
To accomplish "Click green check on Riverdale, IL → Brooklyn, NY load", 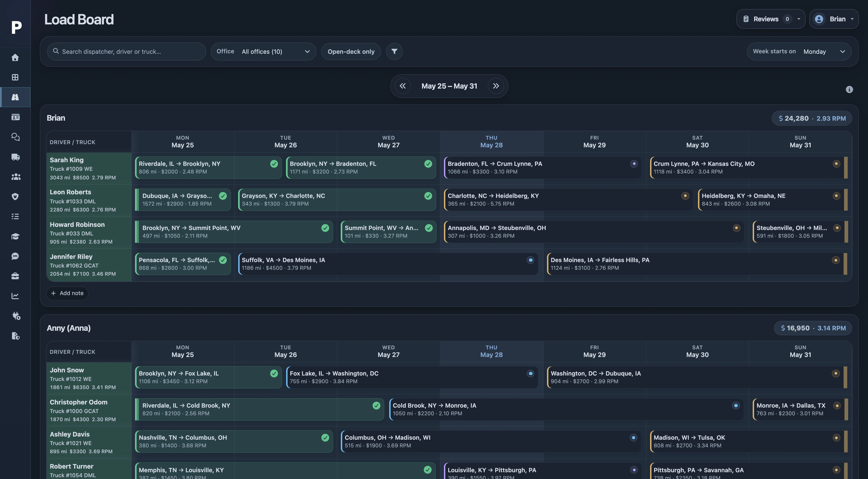I will (274, 164).
